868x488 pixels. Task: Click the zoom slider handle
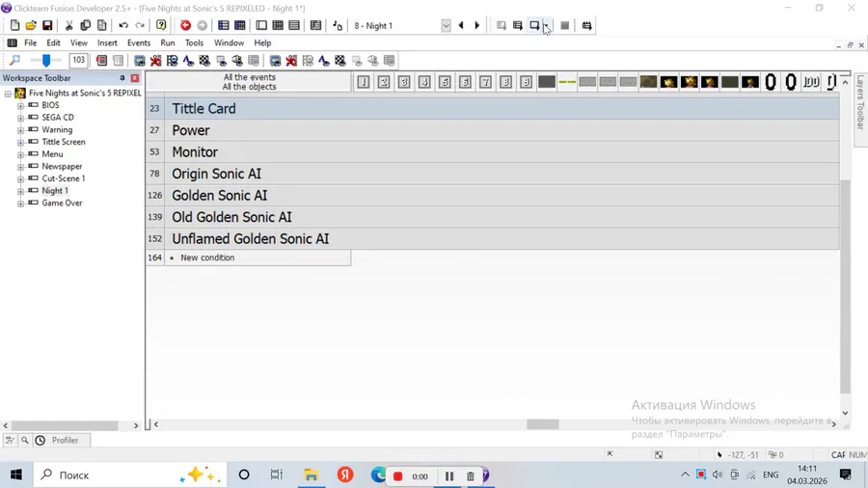(x=46, y=60)
